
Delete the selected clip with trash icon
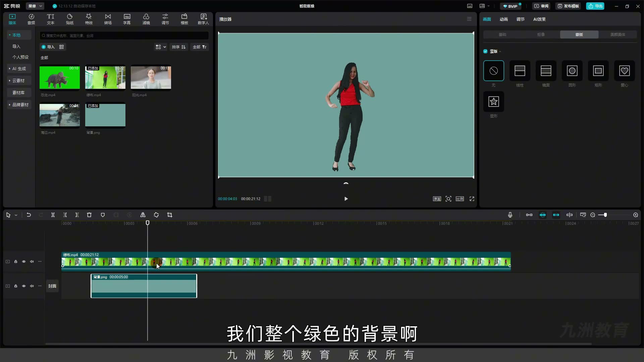coord(89,215)
